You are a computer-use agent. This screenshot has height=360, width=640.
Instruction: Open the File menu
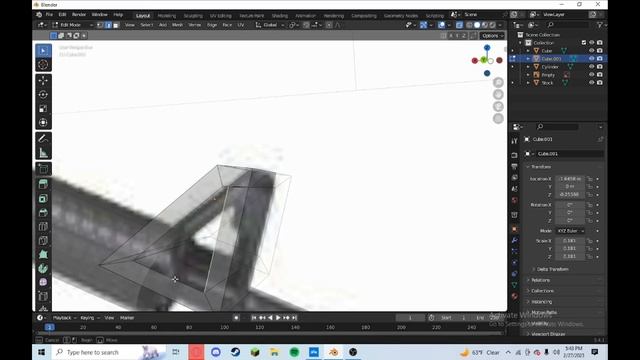[x=49, y=15]
